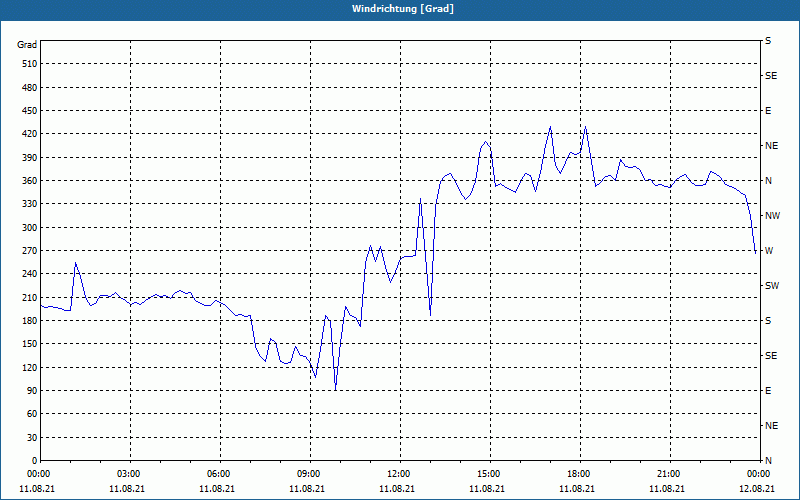Click the 03:00 time axis label
Screen dimensions: 800x500
(x=127, y=474)
